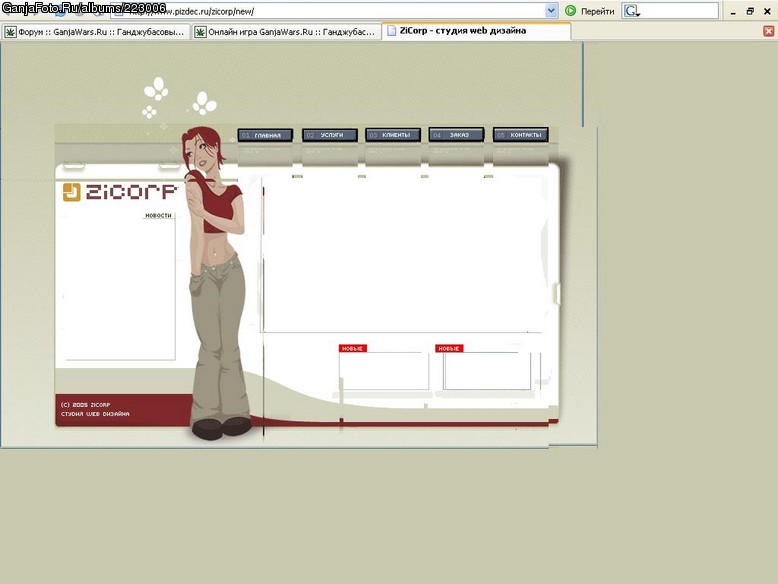Image resolution: width=778 pixels, height=584 pixels.
Task: Click the ZiCorp logo text
Action: 131,192
